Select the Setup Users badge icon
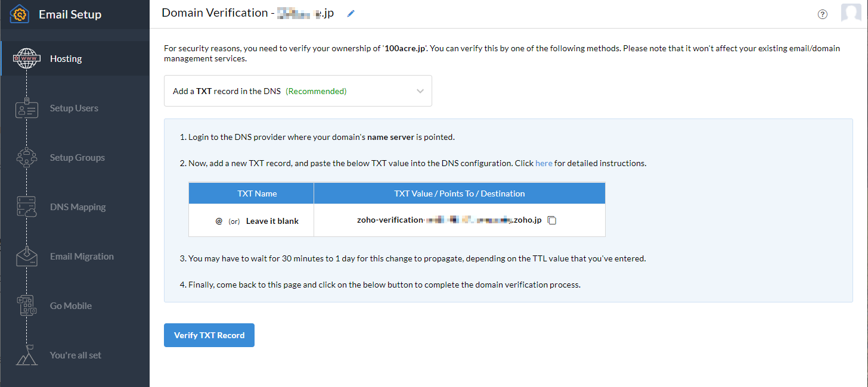This screenshot has width=868, height=387. [27, 108]
